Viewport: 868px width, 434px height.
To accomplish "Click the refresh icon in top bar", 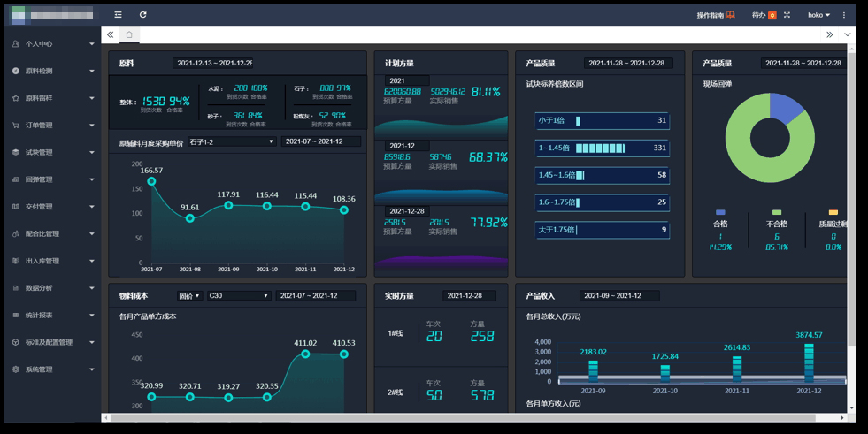I will point(143,15).
